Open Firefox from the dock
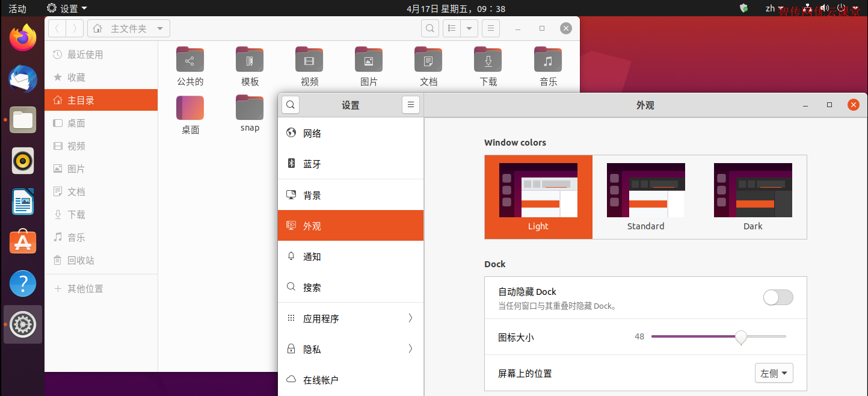Screen dimensions: 868x396 tap(23, 38)
